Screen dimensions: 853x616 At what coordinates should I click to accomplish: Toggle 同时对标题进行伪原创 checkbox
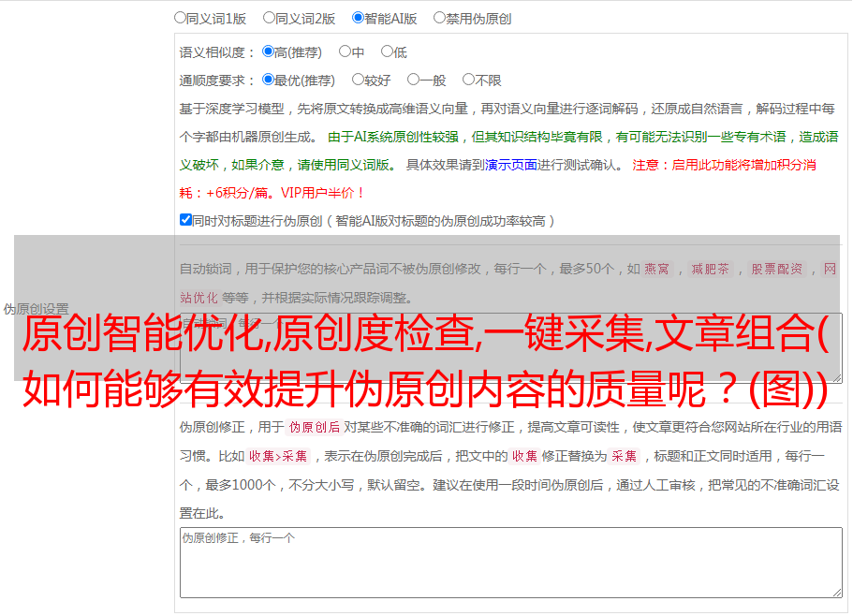(185, 220)
